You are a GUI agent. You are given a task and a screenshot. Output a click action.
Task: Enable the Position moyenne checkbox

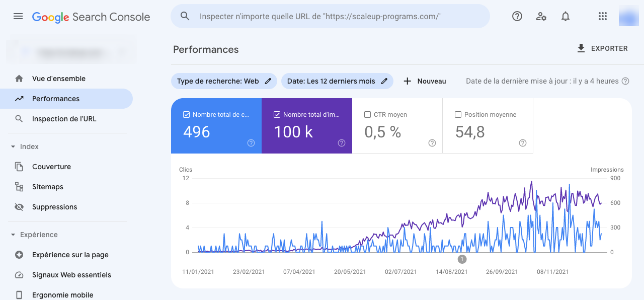click(x=458, y=115)
